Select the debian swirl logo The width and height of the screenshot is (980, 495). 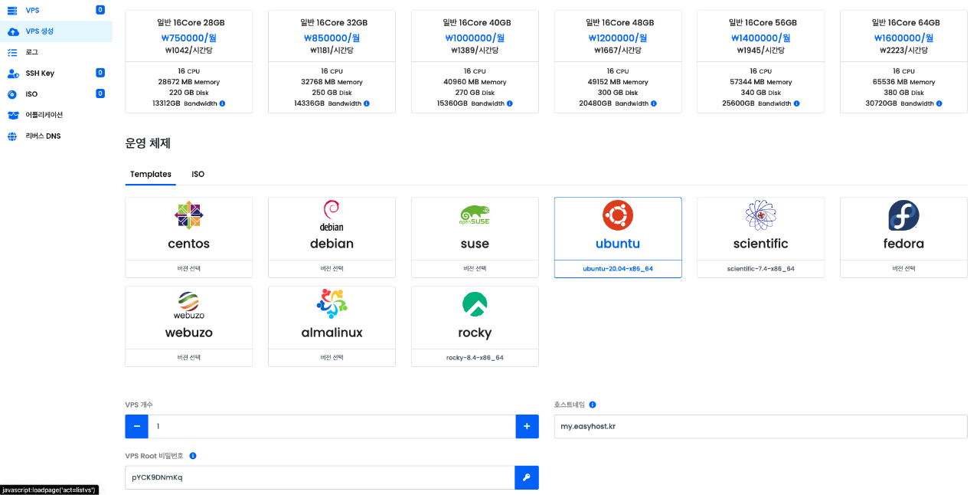(x=332, y=215)
